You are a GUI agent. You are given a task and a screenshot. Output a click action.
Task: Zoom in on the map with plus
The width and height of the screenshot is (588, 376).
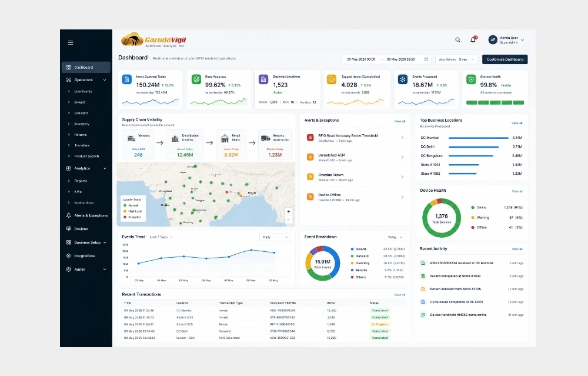pyautogui.click(x=288, y=212)
